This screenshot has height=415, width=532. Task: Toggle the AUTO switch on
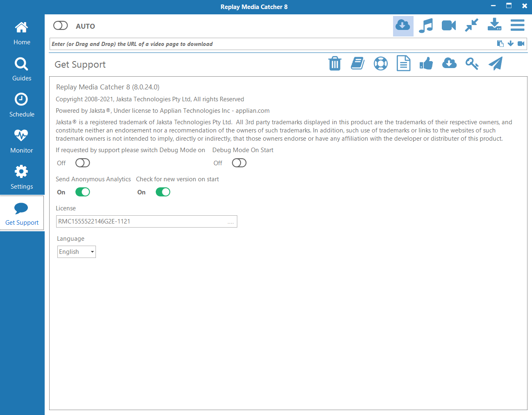[x=61, y=25]
